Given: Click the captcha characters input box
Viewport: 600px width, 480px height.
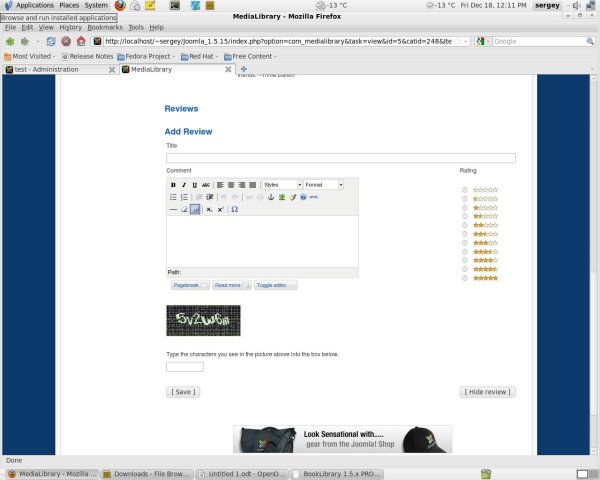Looking at the screenshot, I should pyautogui.click(x=185, y=367).
